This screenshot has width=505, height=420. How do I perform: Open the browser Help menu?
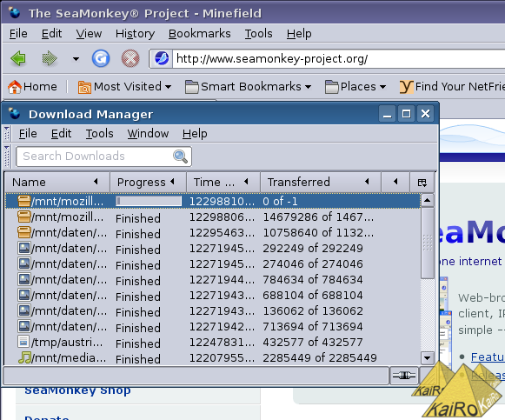[299, 34]
